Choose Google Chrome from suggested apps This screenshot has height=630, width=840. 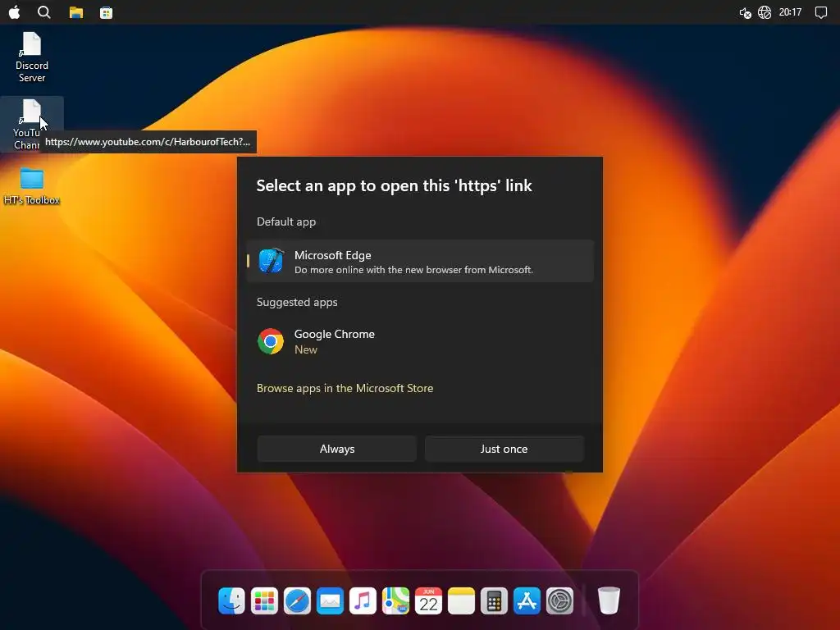click(x=420, y=341)
